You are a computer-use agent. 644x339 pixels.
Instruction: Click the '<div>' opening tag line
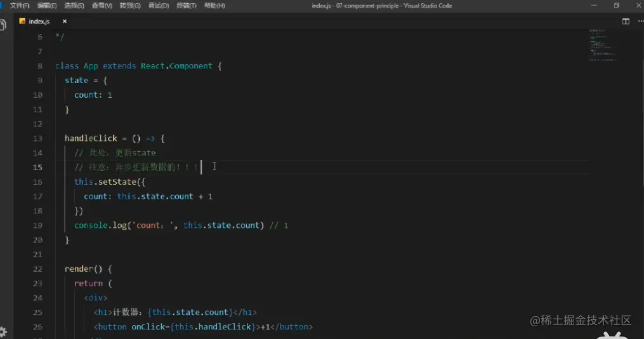(96, 298)
